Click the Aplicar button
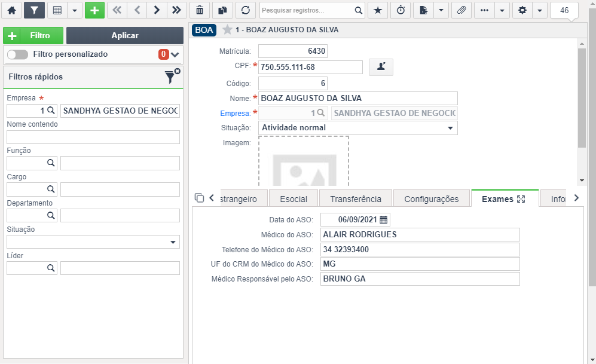The image size is (596, 364). point(125,36)
